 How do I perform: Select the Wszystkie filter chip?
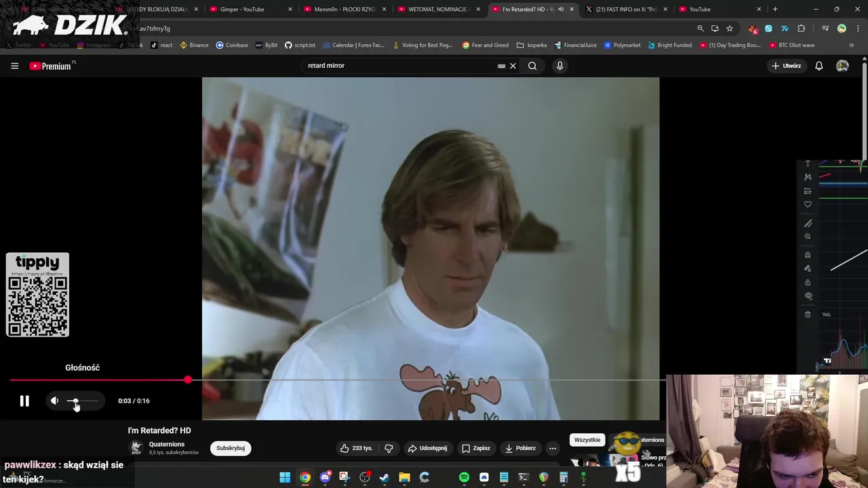[x=587, y=440]
